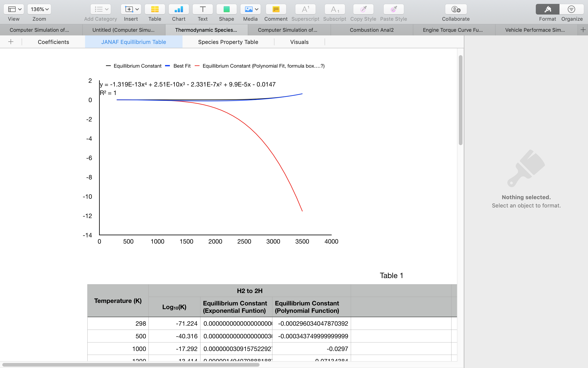Click the Table toolbar icon
The image size is (588, 368).
[x=155, y=9]
